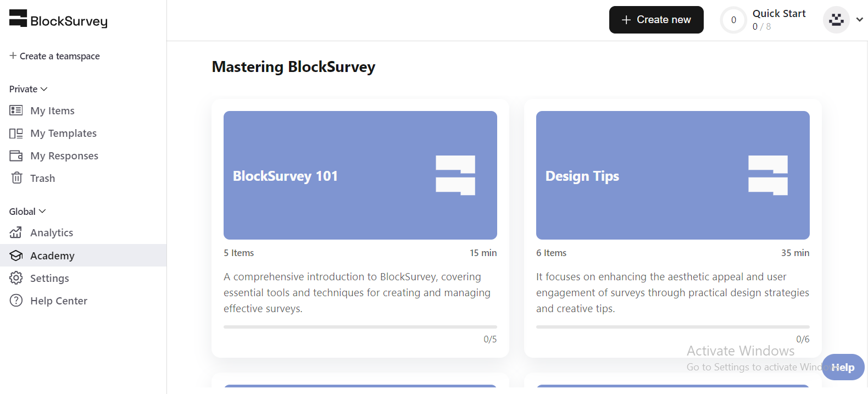Click the BlockSurvey 101 progress bar
Viewport: 868px width, 394px height.
360,327
